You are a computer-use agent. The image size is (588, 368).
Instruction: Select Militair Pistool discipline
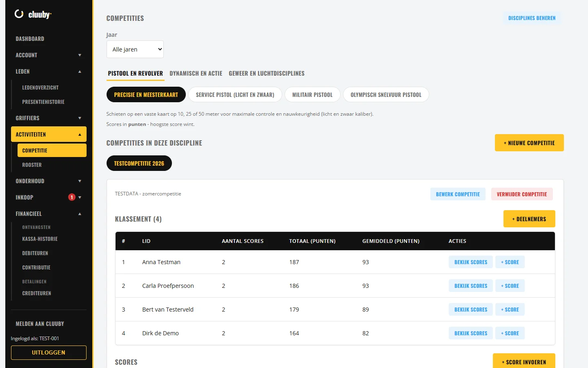point(312,94)
